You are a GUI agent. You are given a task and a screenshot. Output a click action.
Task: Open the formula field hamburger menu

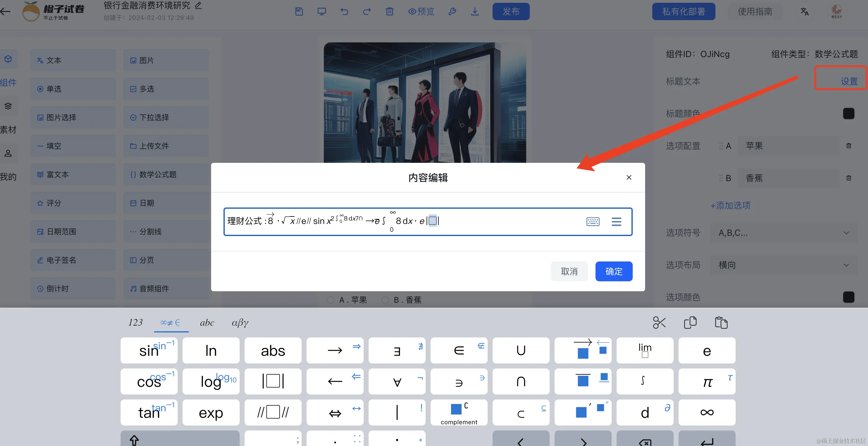point(616,221)
